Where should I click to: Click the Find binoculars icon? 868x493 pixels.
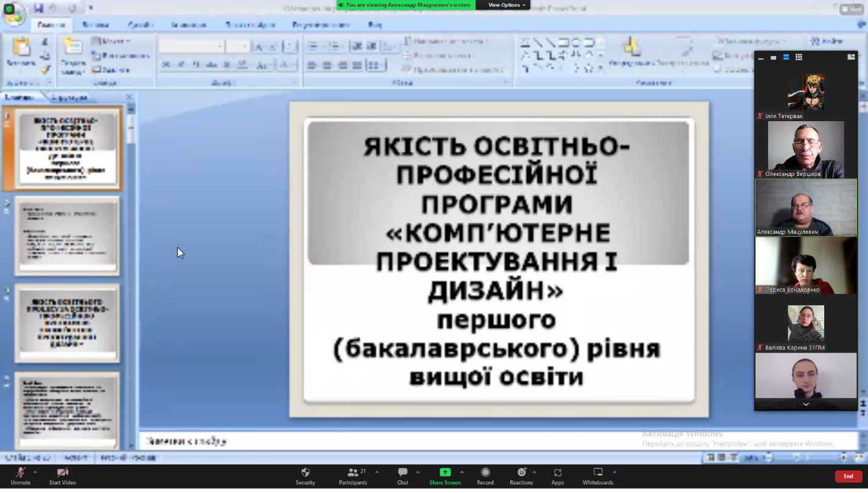coord(815,41)
